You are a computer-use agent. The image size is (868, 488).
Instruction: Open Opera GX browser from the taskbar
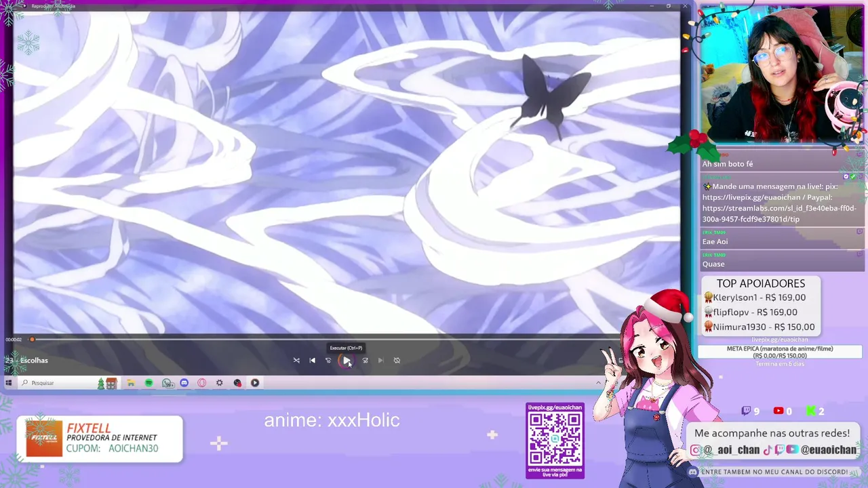[201, 383]
